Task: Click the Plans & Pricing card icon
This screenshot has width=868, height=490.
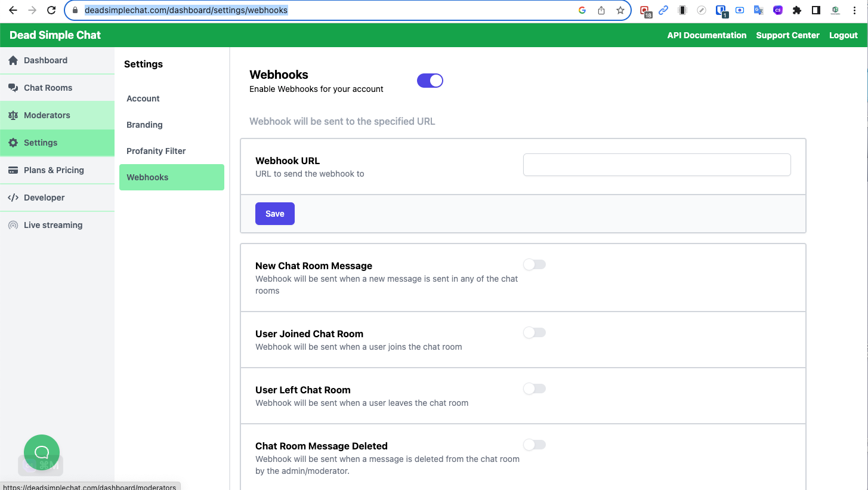Action: 13,170
